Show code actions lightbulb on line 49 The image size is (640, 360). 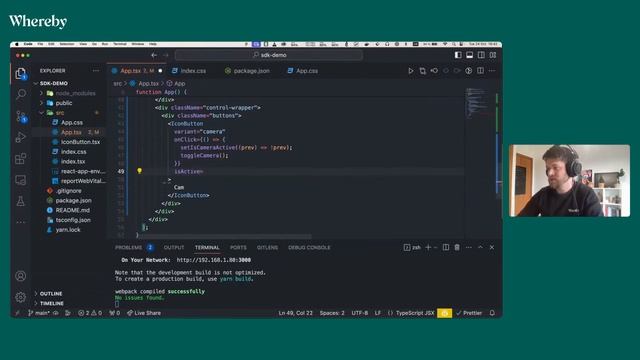[139, 171]
